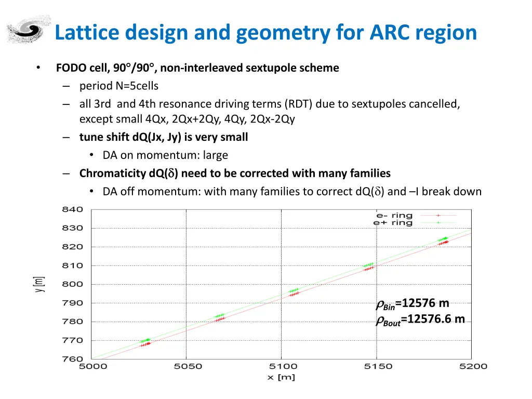This screenshot has height=399, width=532.
Task: Click the 'ρBout=12576.6 m' annotation
Action: (420, 320)
